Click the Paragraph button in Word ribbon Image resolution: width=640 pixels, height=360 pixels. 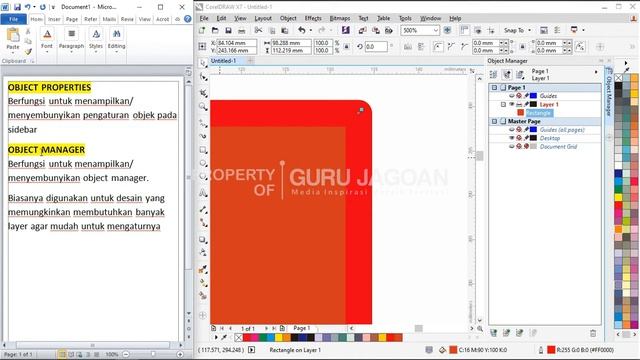click(x=71, y=40)
